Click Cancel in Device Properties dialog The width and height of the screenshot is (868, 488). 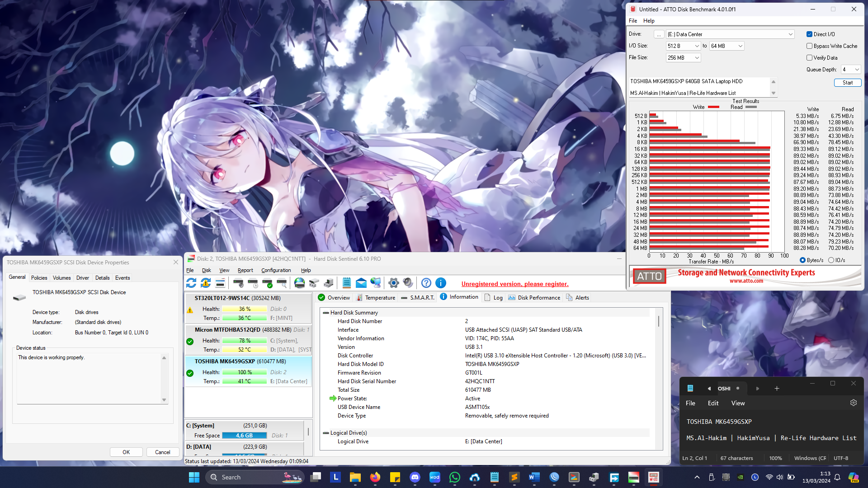(x=162, y=452)
